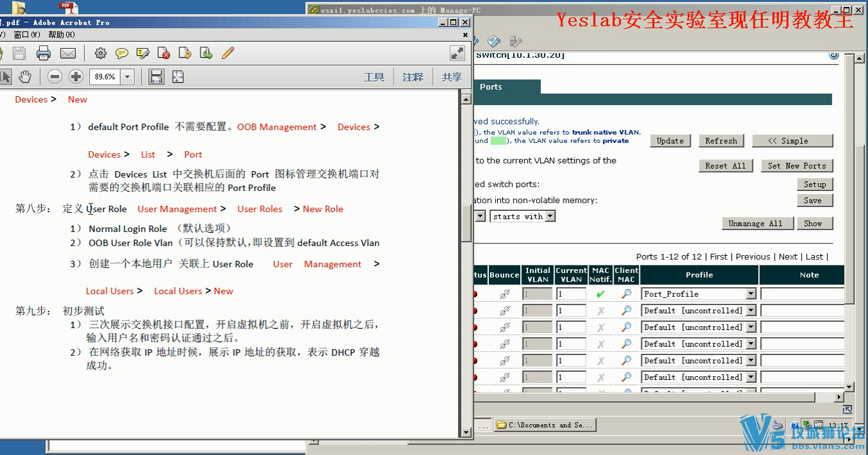Activate the hand pan tool
This screenshot has width=868, height=455.
[x=24, y=77]
